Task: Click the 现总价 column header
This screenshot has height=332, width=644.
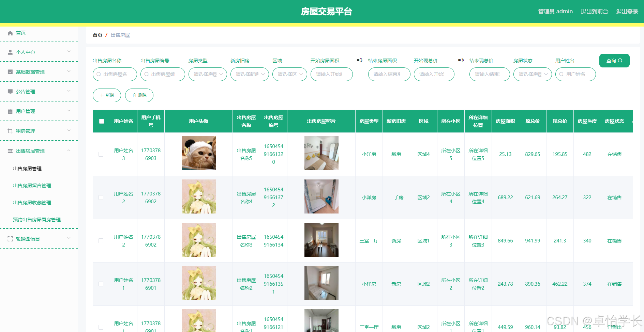Action: (560, 121)
